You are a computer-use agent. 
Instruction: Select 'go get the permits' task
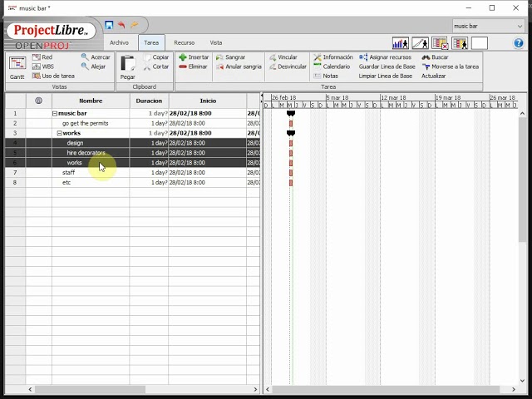tap(85, 123)
